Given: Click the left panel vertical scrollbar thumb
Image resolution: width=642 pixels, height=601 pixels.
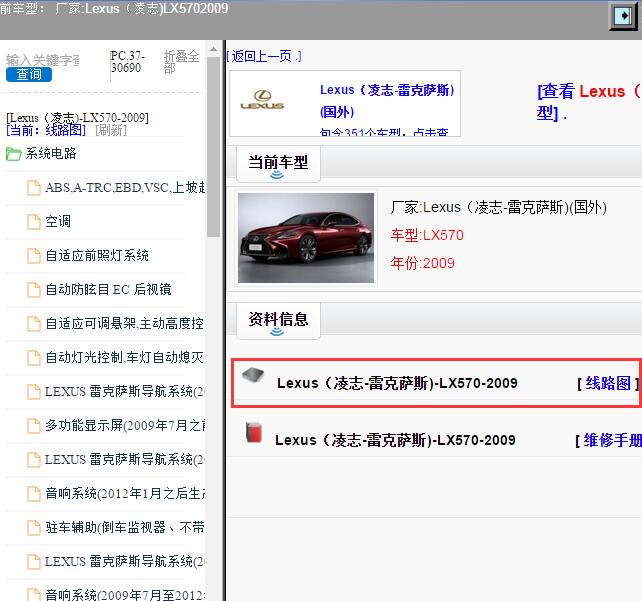Looking at the screenshot, I should [213, 147].
